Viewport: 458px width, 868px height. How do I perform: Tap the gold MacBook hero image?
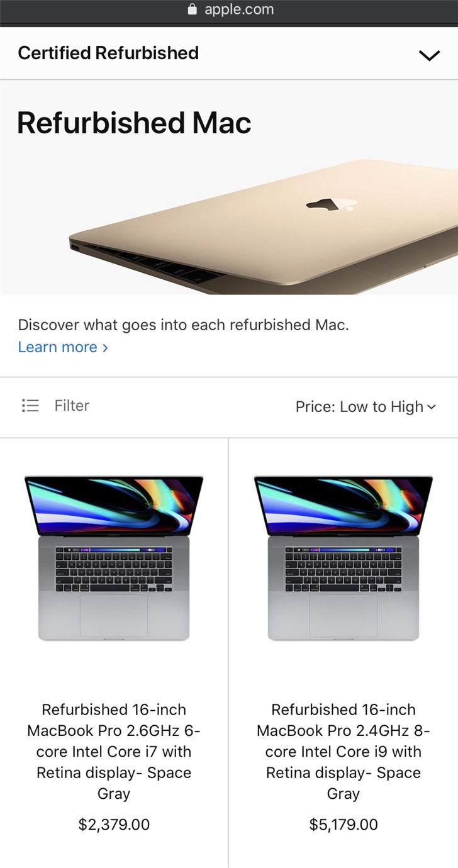264,227
